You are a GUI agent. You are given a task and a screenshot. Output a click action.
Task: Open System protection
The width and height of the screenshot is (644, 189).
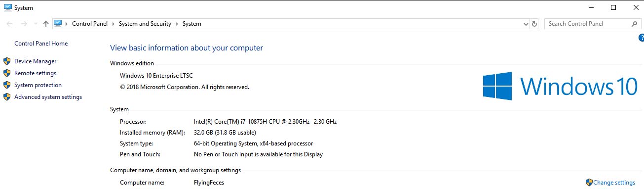coord(38,85)
